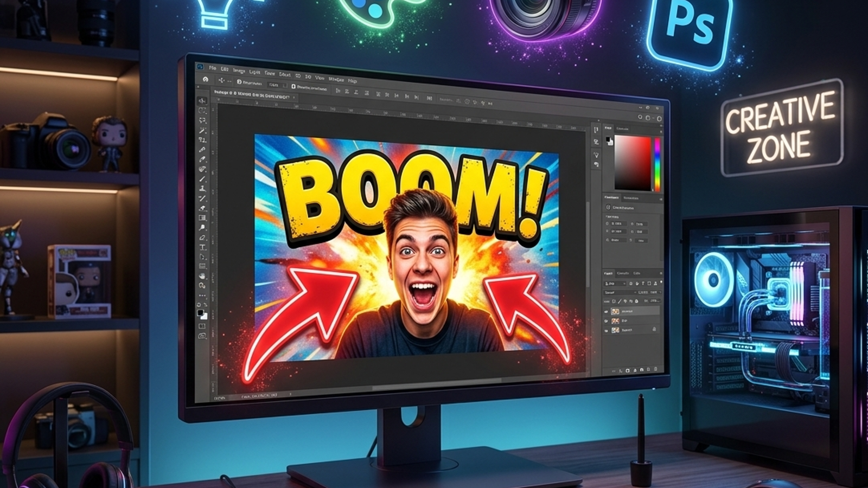Screen dimensions: 868x488
Task: Select the Horizontal Type tool
Action: pyautogui.click(x=202, y=247)
